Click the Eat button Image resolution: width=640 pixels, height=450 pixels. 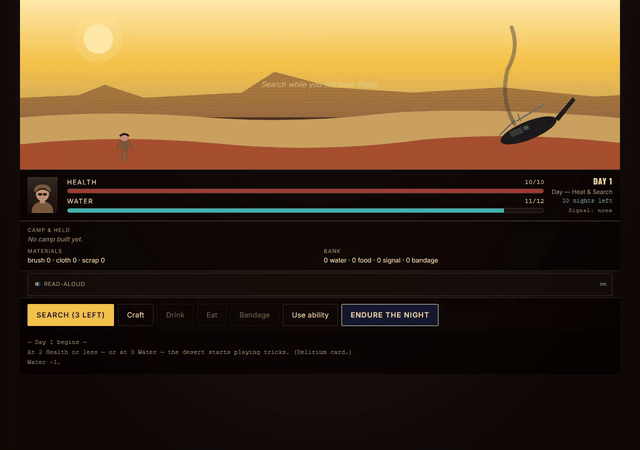[x=212, y=315]
